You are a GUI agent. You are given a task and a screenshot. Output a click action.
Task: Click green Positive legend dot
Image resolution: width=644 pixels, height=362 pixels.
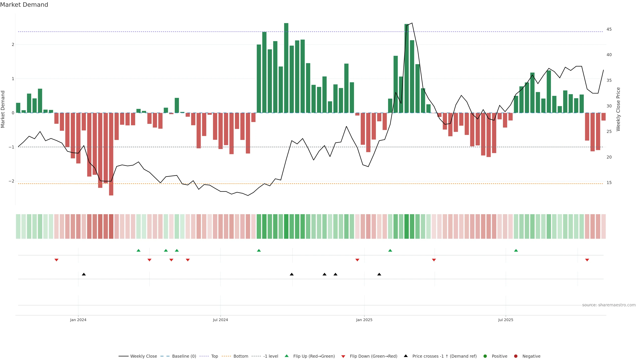(x=485, y=356)
